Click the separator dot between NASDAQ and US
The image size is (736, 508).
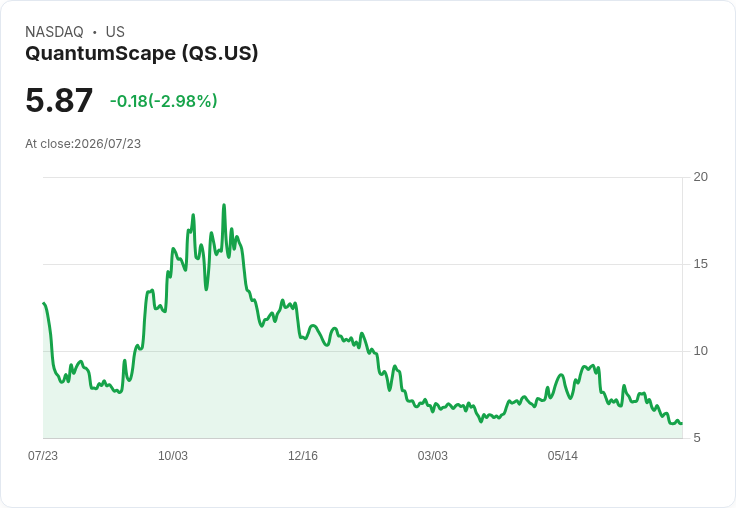coord(95,32)
